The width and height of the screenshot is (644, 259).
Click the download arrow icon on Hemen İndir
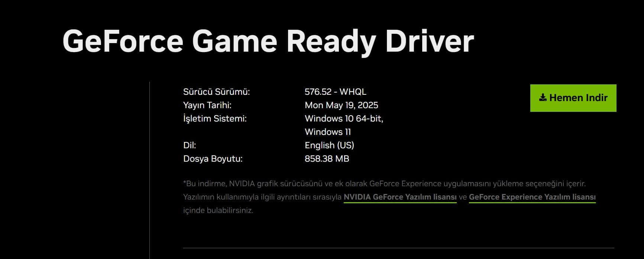[x=543, y=98]
